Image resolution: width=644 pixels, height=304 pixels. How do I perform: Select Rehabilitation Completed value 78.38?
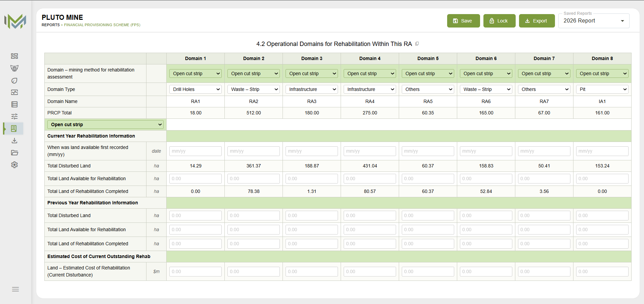pos(254,191)
